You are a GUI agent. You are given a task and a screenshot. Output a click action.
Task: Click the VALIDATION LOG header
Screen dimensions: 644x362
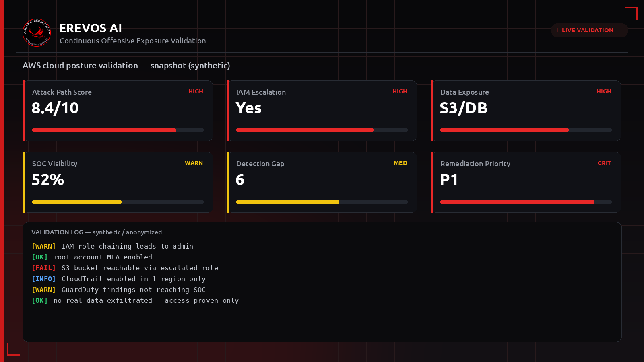97,232
